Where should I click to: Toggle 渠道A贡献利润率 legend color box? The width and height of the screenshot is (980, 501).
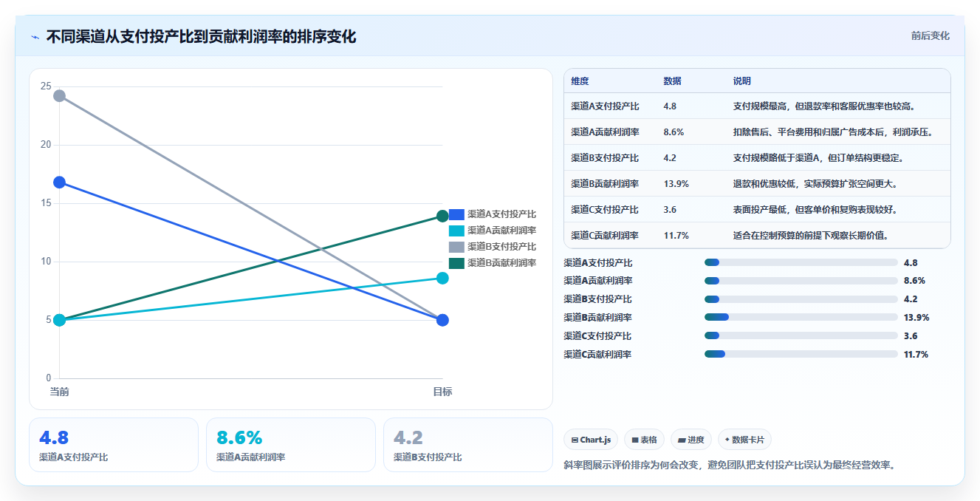pos(456,231)
